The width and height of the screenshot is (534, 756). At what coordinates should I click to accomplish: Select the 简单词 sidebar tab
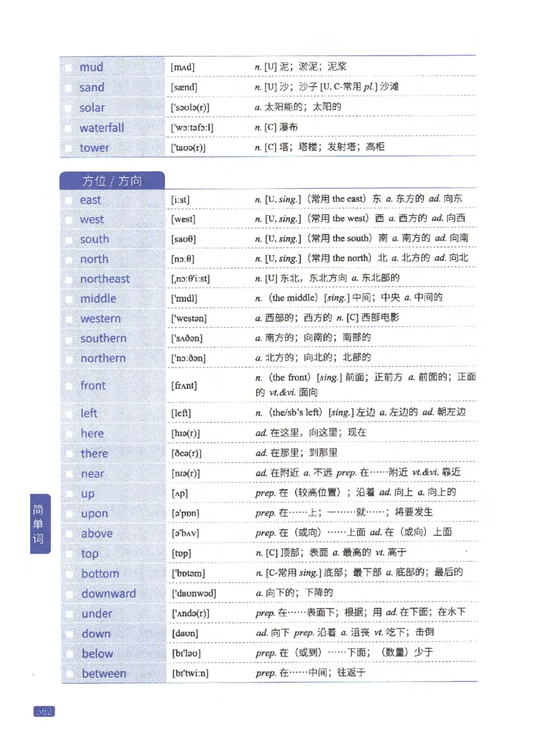(x=38, y=525)
